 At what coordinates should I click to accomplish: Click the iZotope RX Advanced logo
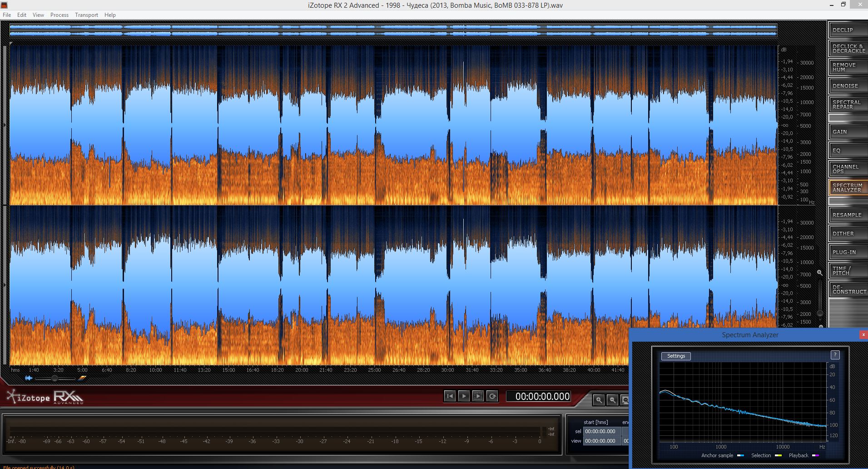tap(45, 397)
